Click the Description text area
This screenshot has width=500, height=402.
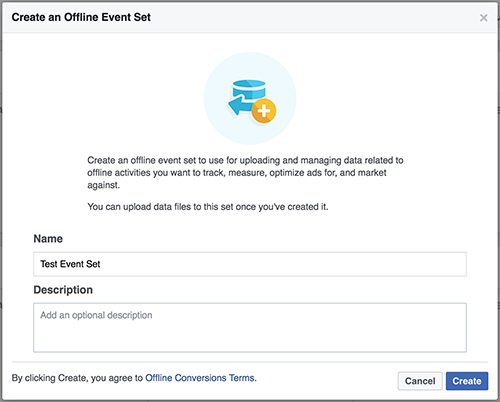coord(250,327)
